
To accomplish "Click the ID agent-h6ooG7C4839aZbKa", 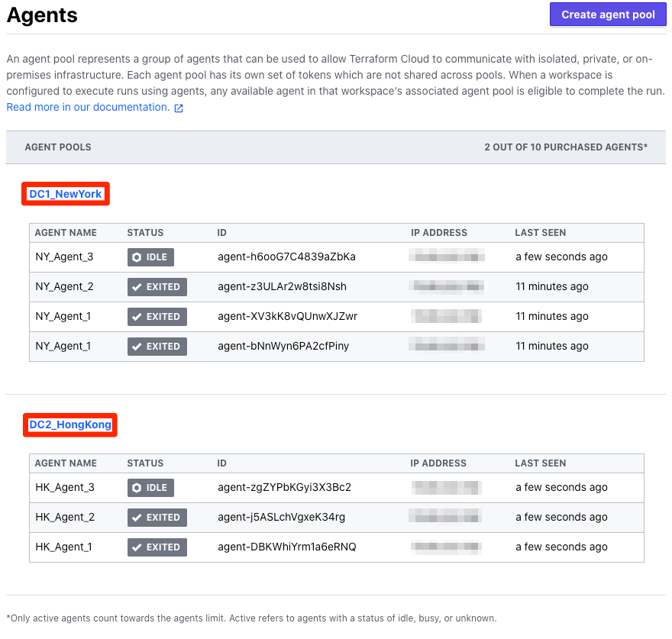I will point(286,257).
